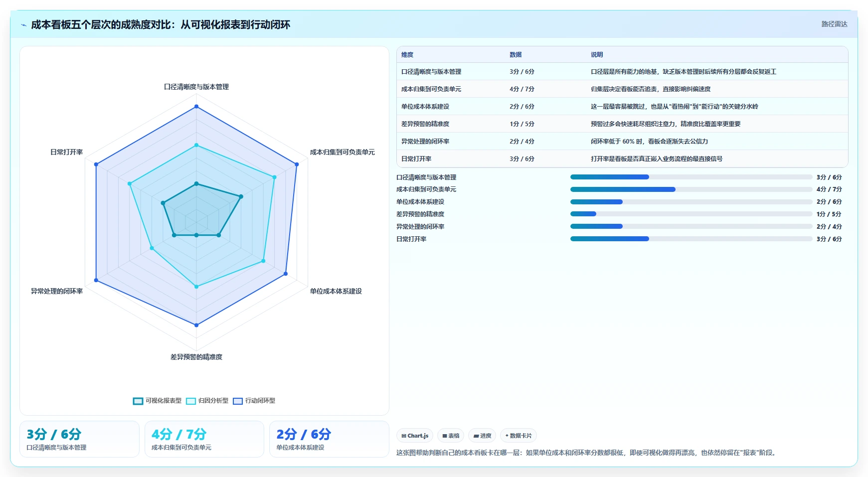This screenshot has height=477, width=868.
Task: Click the 日常打开率 progress bar
Action: pos(692,239)
